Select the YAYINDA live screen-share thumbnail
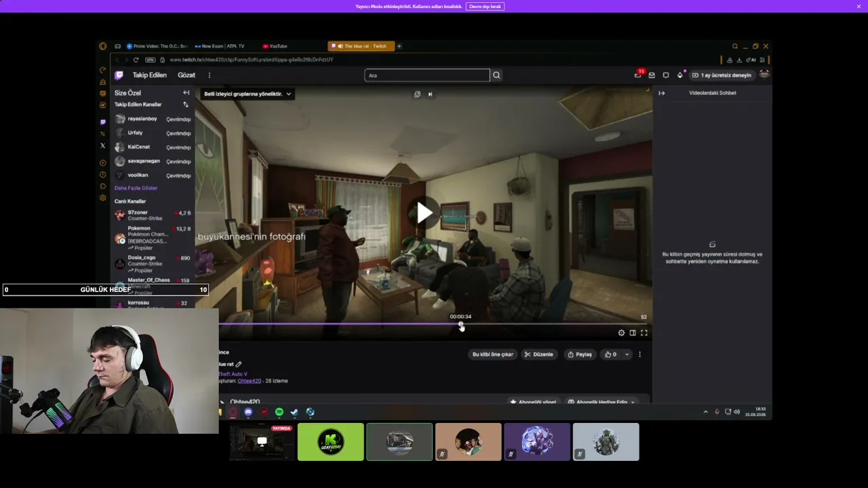Viewport: 868px width, 488px height. [262, 442]
